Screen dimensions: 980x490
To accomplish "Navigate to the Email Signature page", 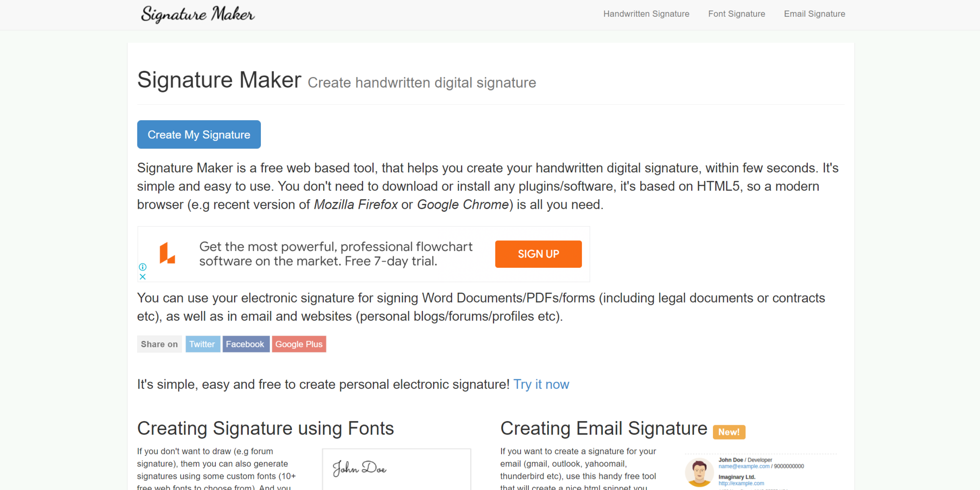I will pos(814,14).
